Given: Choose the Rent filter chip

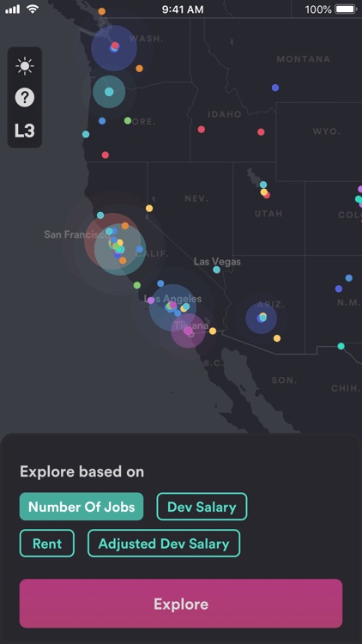Looking at the screenshot, I should coord(47,544).
